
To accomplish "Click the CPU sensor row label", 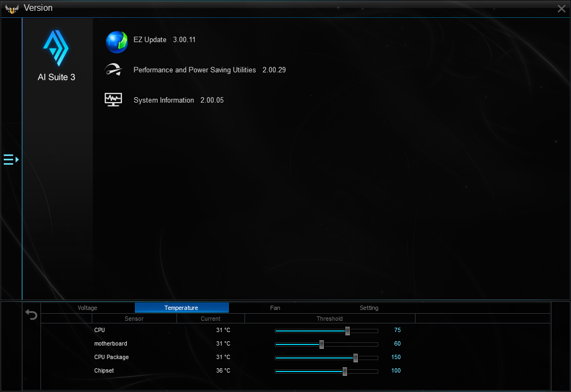I will pos(99,330).
